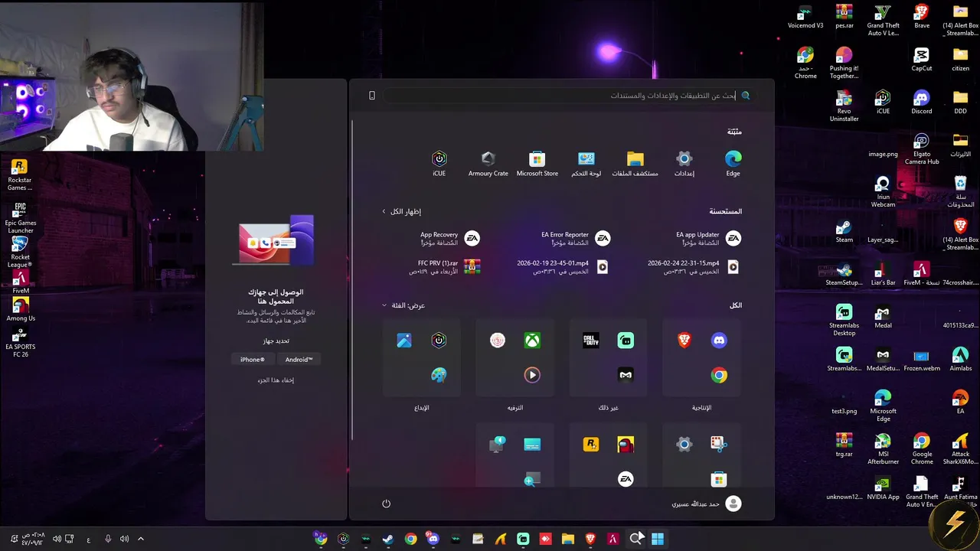Open DDD folder on desktop
980x551 pixels.
pyautogui.click(x=960, y=103)
